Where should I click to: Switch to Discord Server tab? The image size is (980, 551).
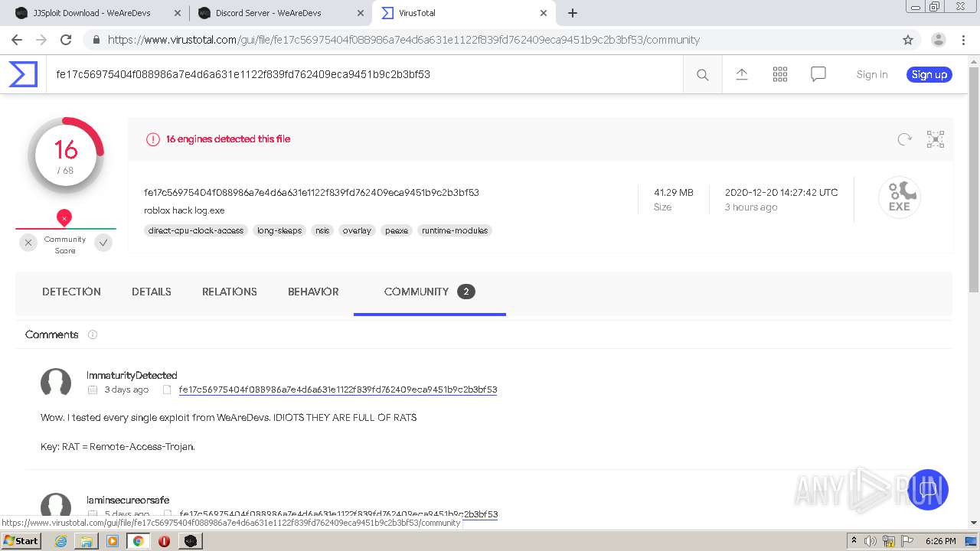(279, 13)
